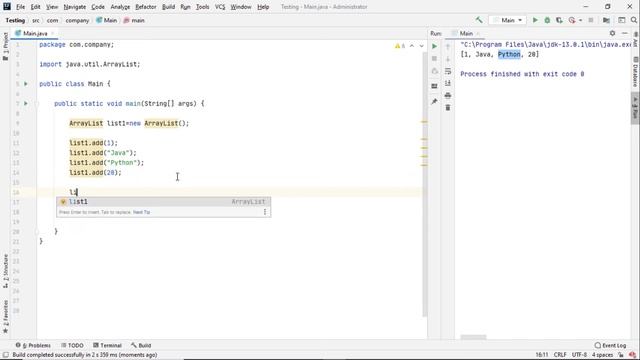Expand the Profiler icon's dropdown arrow

tap(580, 20)
